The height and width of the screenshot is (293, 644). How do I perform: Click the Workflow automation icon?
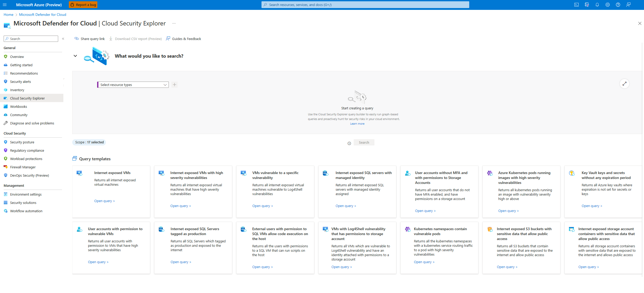(6, 211)
